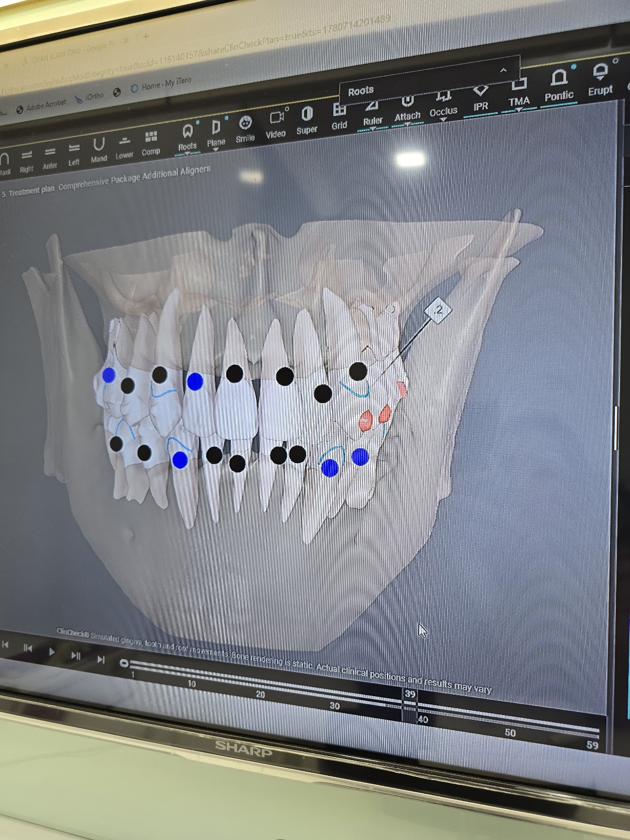Play the treatment animation
Screen dimensions: 630x840
tap(51, 652)
